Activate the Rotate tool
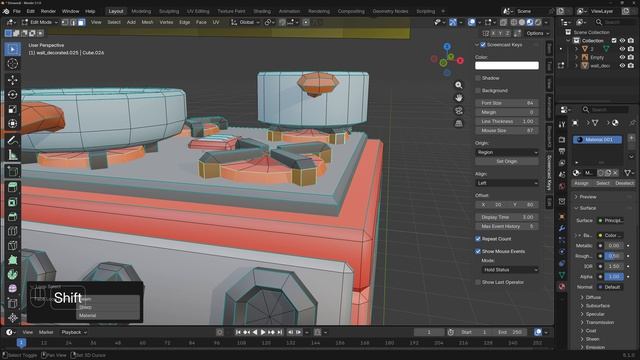Viewport: 640px width, 360px height. (x=12, y=95)
